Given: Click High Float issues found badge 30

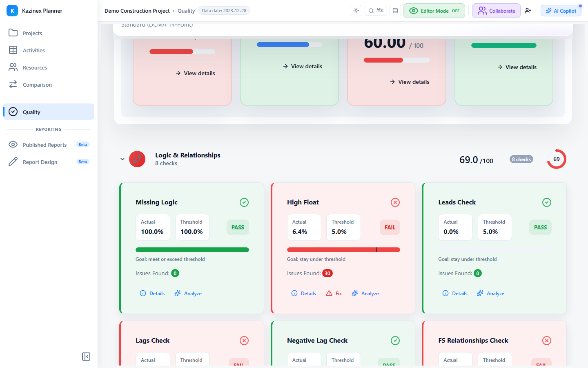Looking at the screenshot, I should pos(327,273).
